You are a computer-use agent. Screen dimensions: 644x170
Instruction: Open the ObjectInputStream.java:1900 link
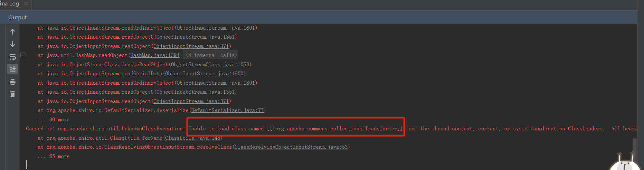(x=204, y=74)
